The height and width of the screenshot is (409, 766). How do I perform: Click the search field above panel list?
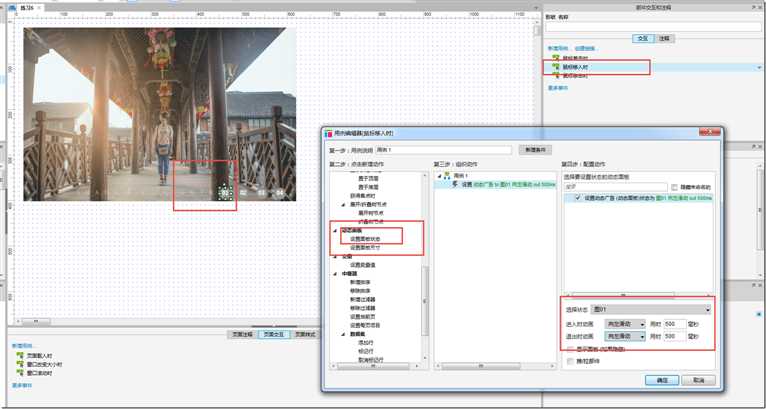pos(616,187)
